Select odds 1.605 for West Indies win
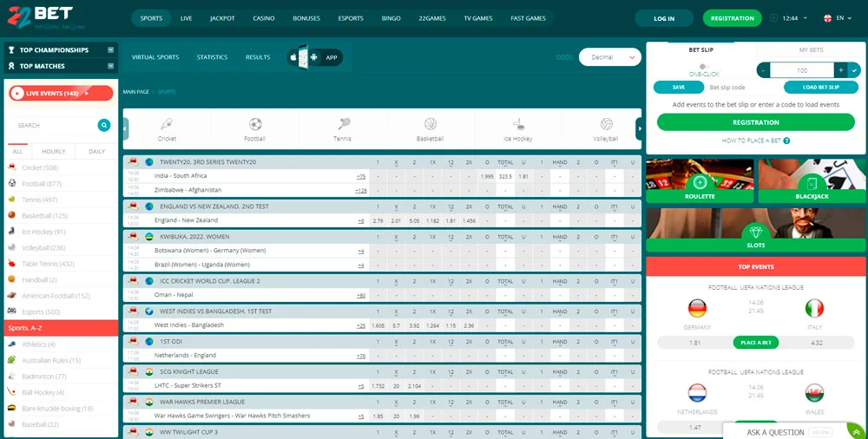Viewport: 868px width, 439px height. [x=378, y=325]
